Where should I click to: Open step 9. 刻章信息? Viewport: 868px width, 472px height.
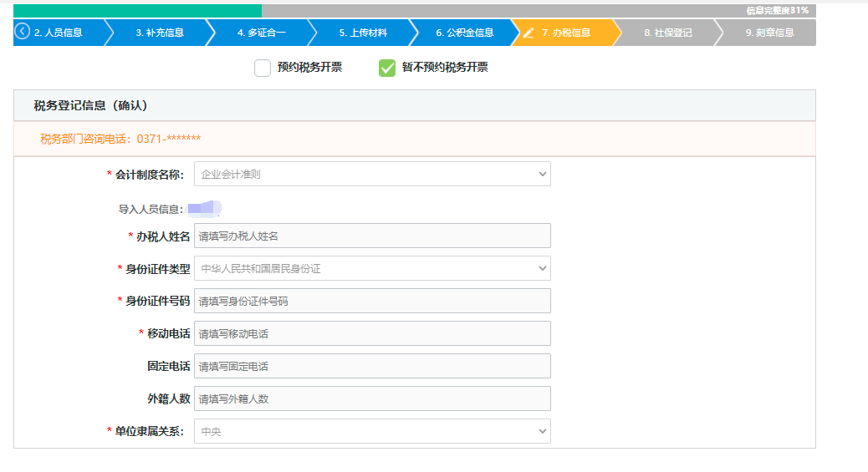pyautogui.click(x=768, y=33)
